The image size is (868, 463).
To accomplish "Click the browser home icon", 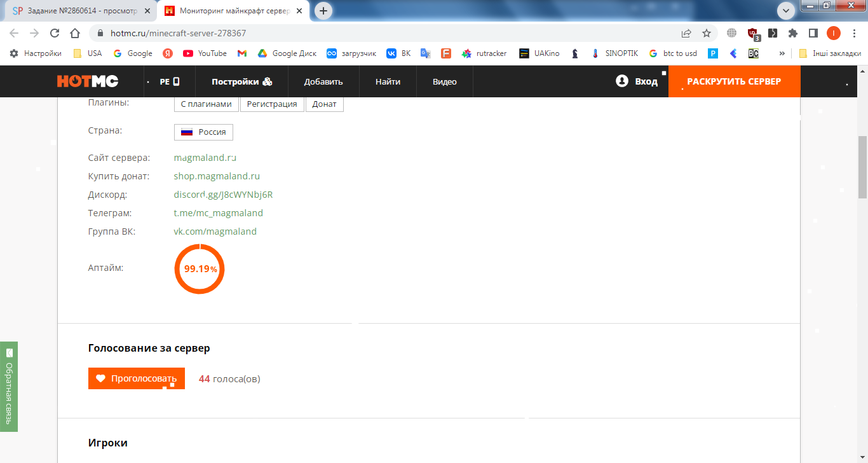I will (x=75, y=33).
